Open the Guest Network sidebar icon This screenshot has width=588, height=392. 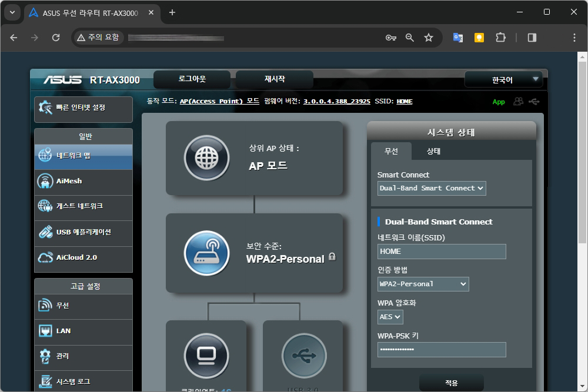tap(45, 206)
